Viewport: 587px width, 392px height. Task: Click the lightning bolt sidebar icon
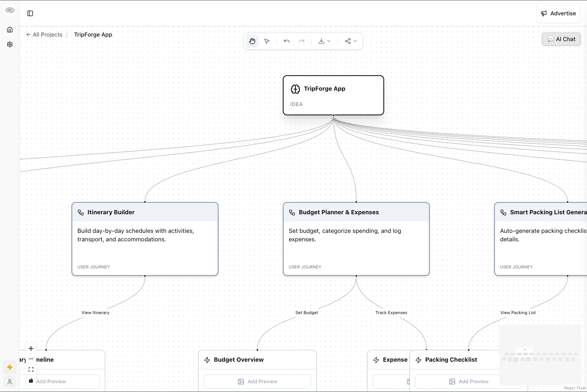[x=10, y=367]
